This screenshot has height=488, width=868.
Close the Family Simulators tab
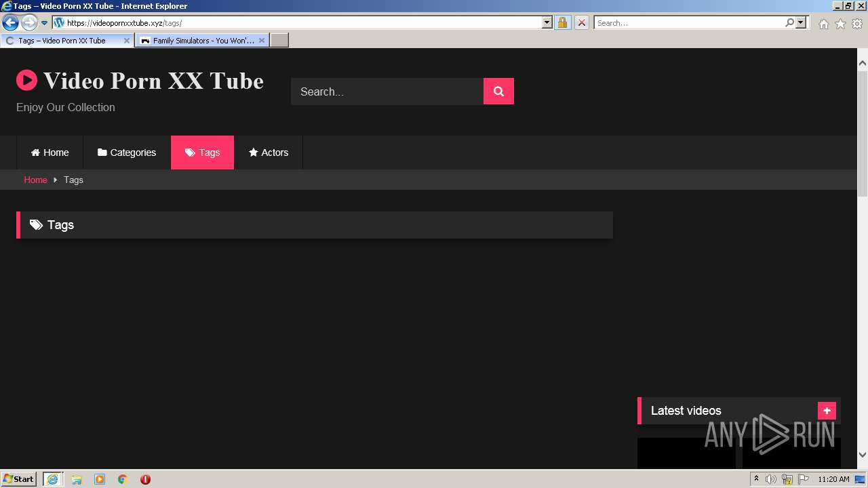[262, 41]
